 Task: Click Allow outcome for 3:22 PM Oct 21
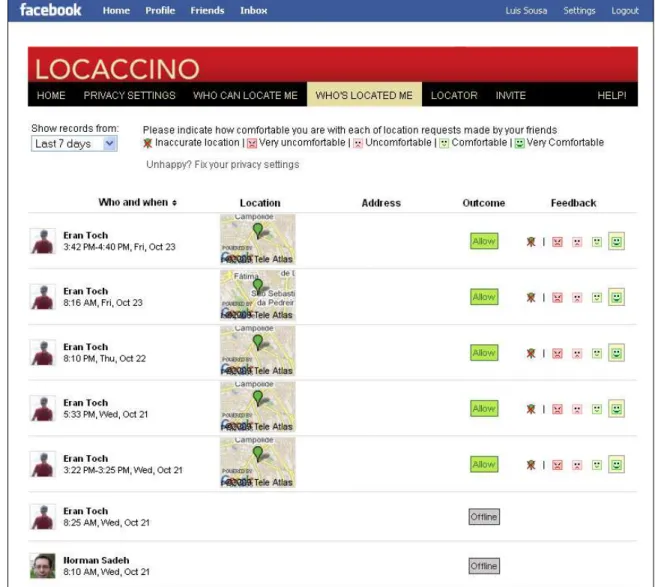click(484, 465)
